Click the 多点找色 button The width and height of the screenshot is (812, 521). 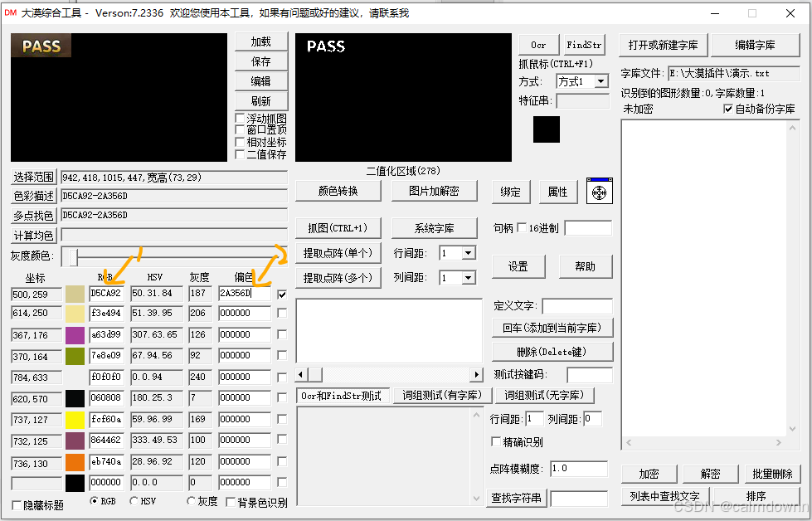(x=34, y=216)
